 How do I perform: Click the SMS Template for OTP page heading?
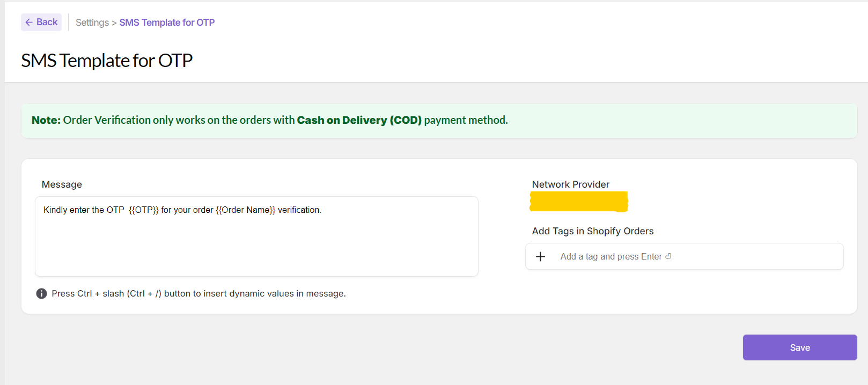(107, 61)
